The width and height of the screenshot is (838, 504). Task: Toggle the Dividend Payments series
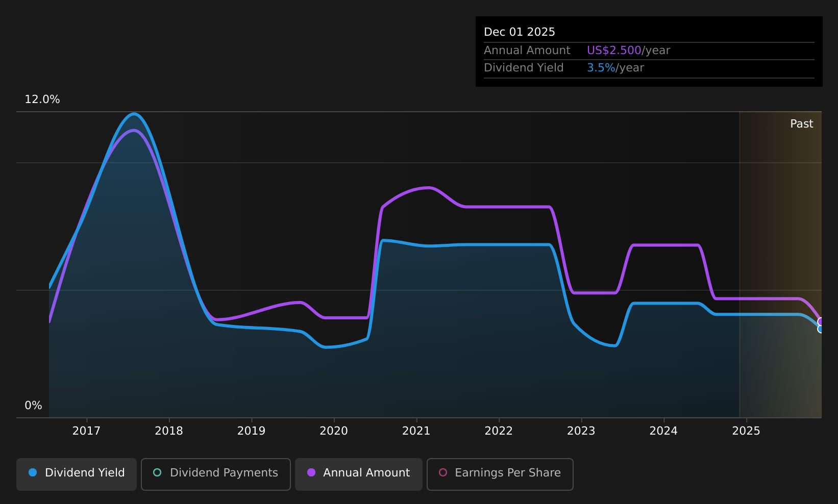pos(216,474)
